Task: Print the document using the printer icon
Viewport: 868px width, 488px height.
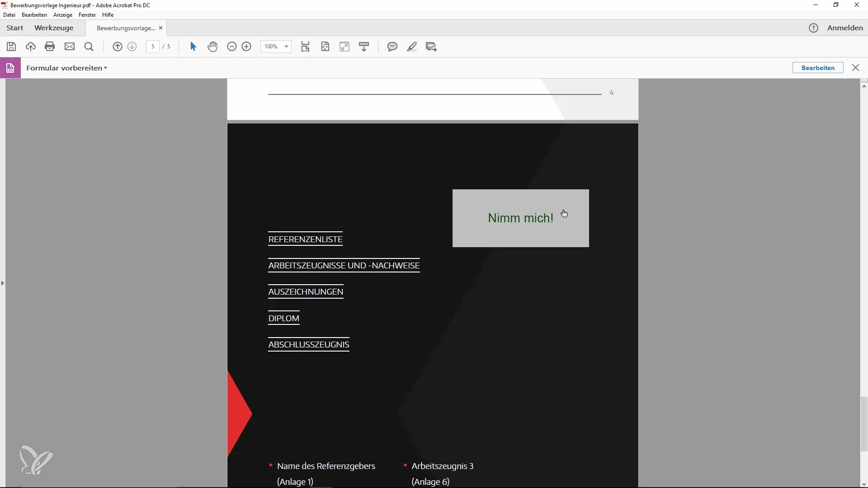Action: pos(50,47)
